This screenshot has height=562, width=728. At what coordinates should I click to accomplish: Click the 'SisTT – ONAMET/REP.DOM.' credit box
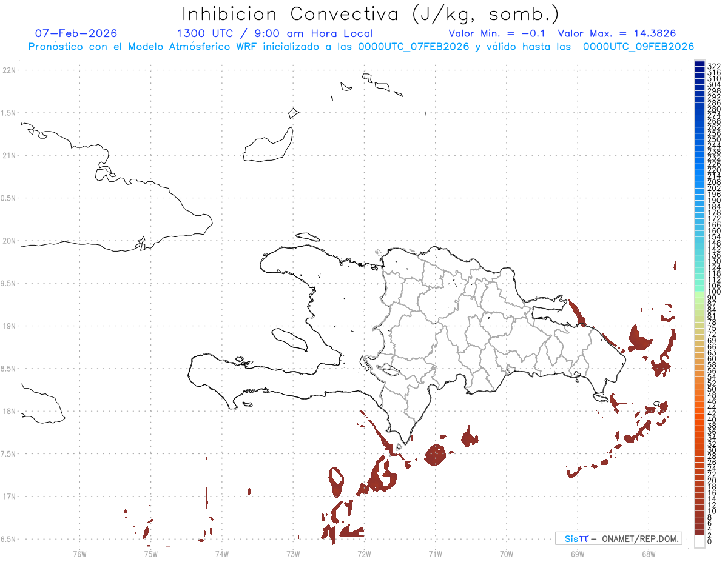pos(619,538)
